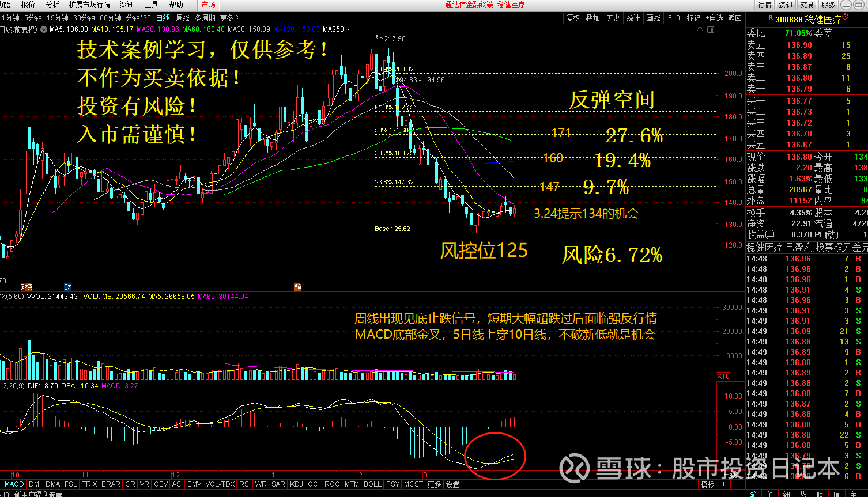The height and width of the screenshot is (497, 868).
Task: Open the 前复权 indicator dropdown arrow
Action: click(43, 29)
